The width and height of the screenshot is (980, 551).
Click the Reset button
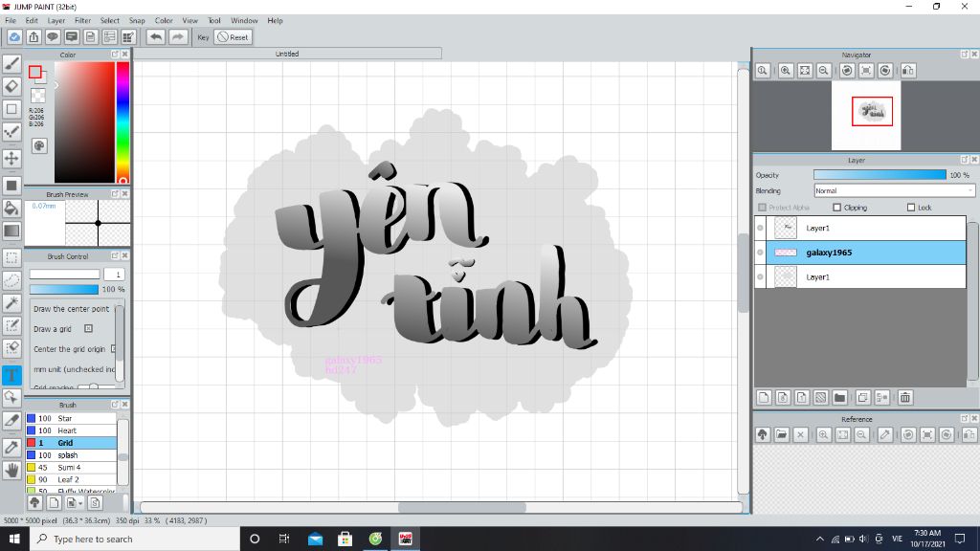coord(234,37)
